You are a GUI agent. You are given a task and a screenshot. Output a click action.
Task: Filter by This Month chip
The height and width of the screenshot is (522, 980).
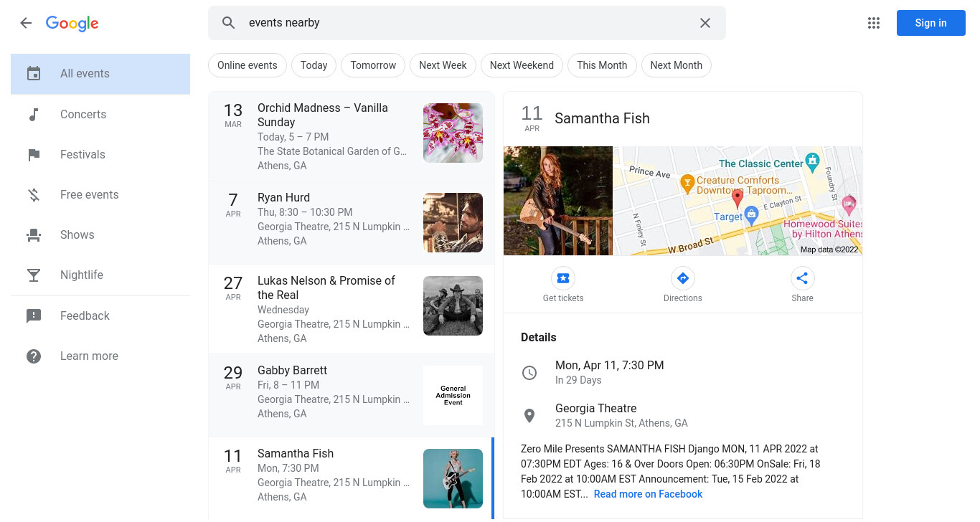pyautogui.click(x=602, y=65)
